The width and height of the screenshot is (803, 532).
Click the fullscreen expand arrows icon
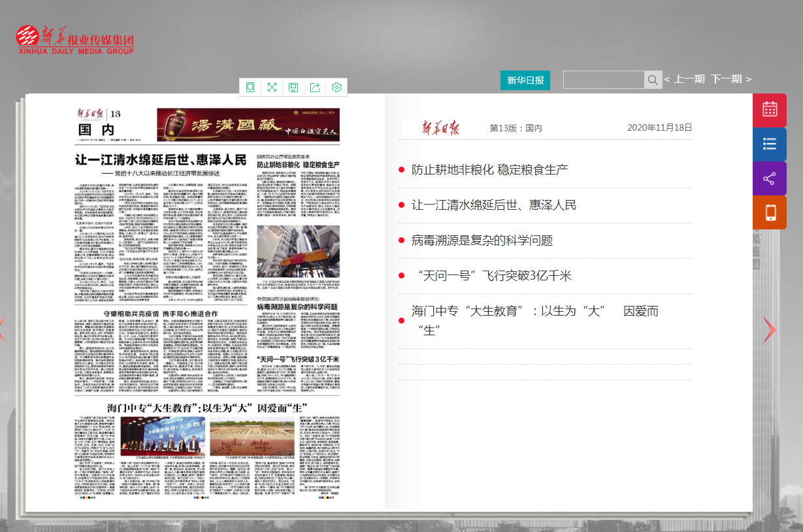[272, 87]
